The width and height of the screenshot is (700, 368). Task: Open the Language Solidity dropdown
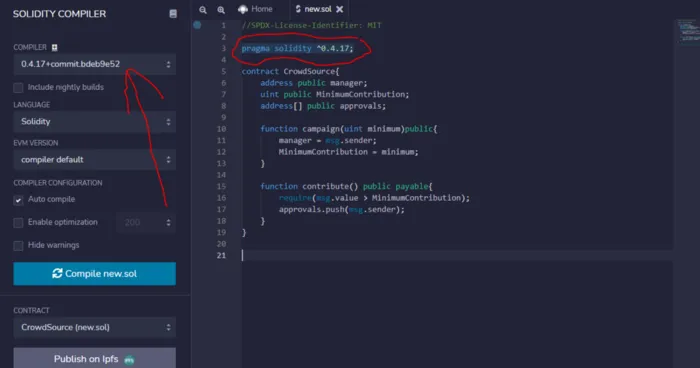click(95, 121)
